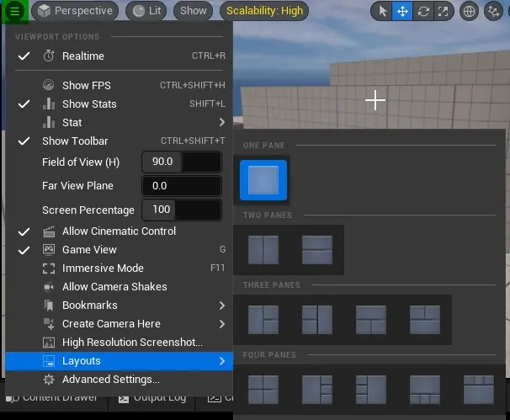510x420 pixels.
Task: Enable Show FPS
Action: pyautogui.click(x=119, y=86)
